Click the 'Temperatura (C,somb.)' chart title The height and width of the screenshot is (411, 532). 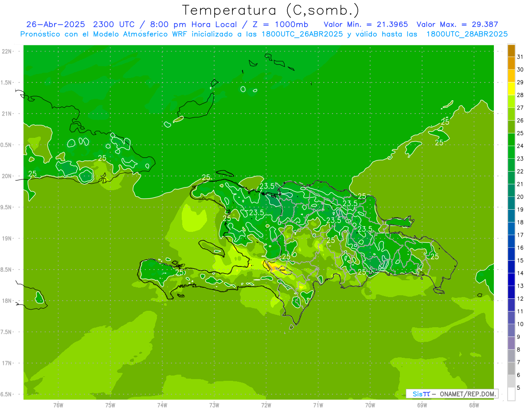click(x=271, y=10)
